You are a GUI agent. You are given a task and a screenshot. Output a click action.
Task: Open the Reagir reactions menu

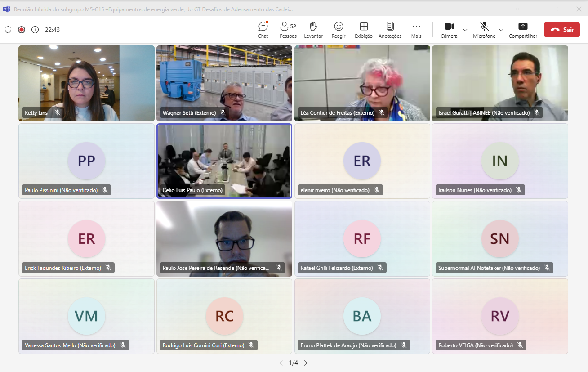[339, 29]
